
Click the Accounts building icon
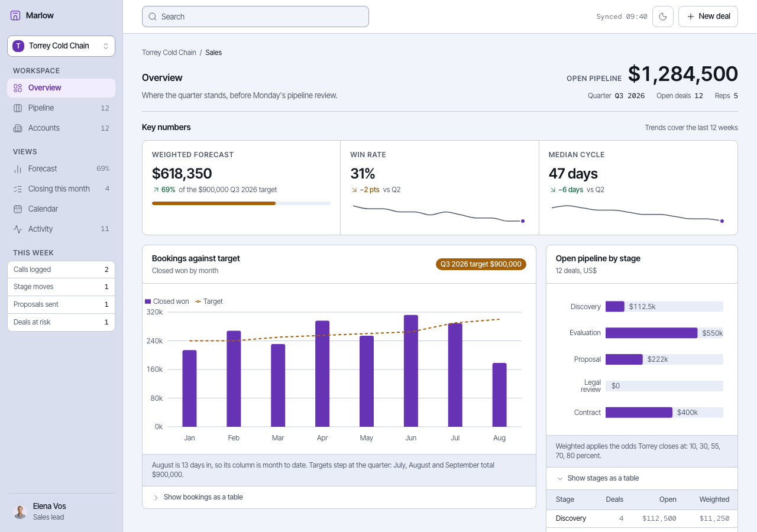[18, 128]
